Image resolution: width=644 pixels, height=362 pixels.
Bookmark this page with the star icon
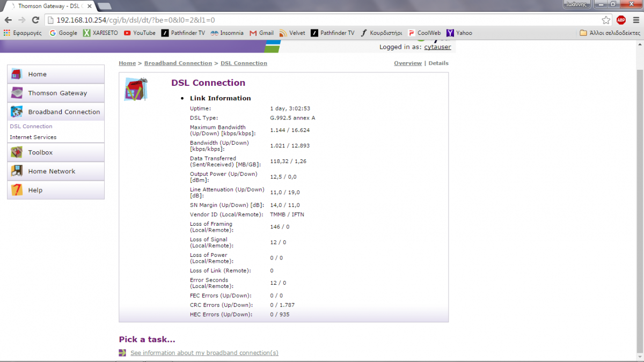point(606,20)
